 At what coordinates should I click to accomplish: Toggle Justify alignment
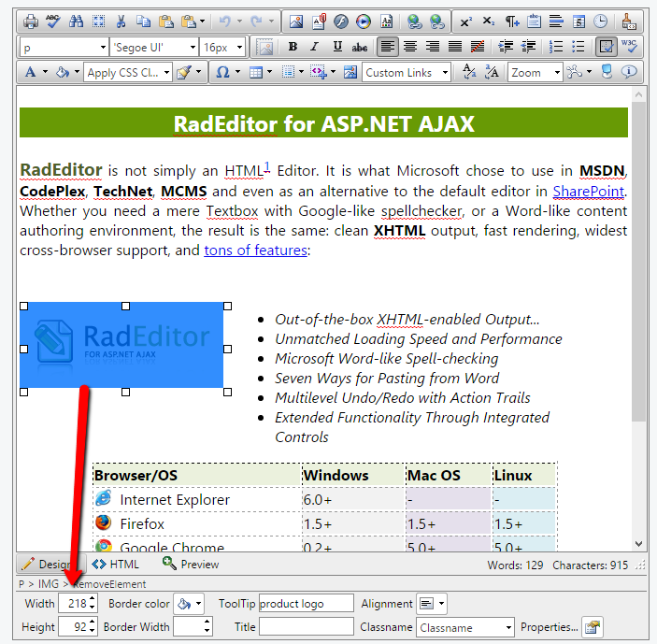click(455, 48)
